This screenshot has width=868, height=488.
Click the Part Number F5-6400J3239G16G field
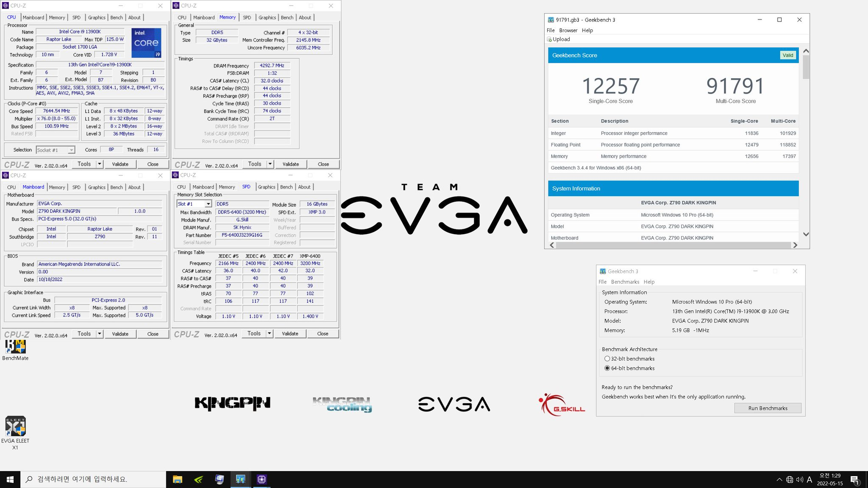[242, 235]
